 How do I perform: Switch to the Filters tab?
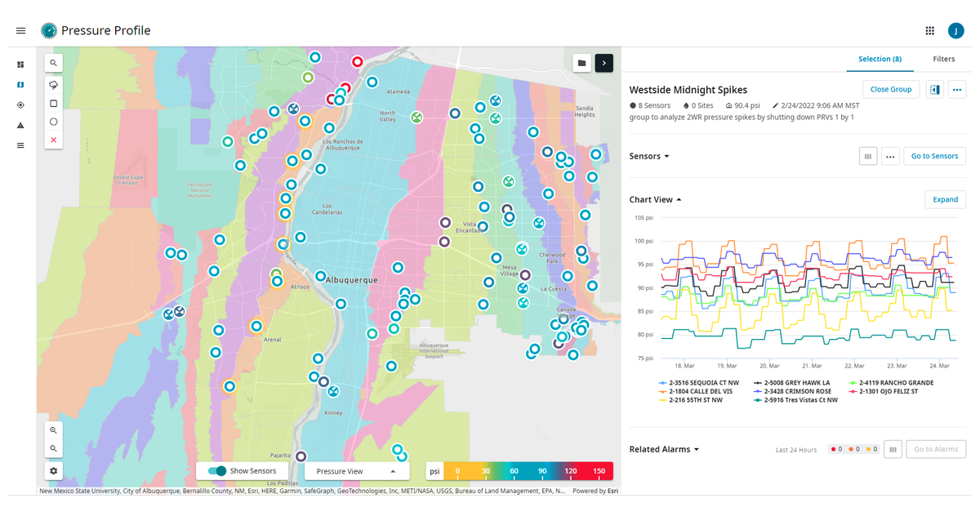[943, 59]
